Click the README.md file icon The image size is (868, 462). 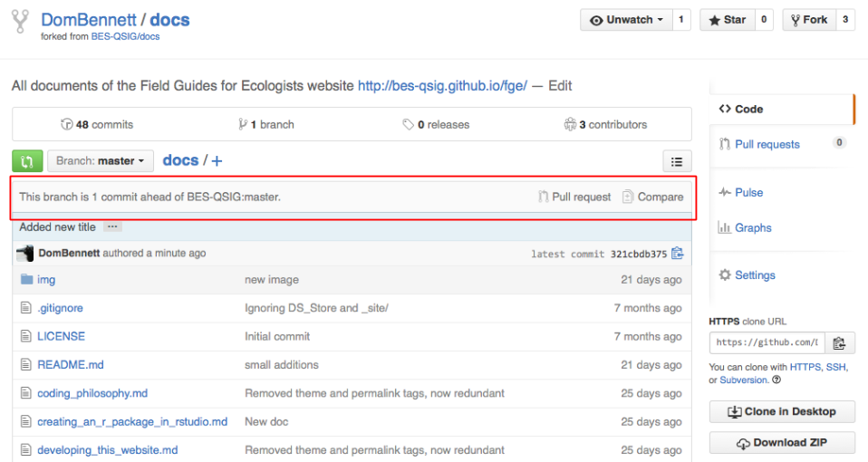[x=25, y=364]
